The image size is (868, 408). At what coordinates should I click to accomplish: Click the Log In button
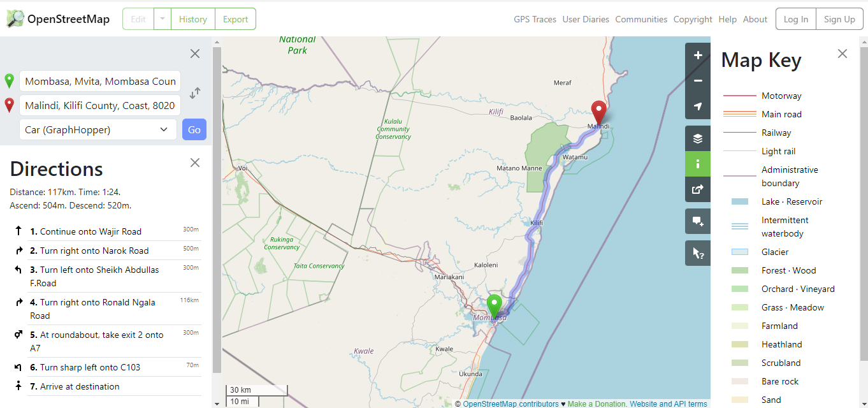(x=796, y=19)
